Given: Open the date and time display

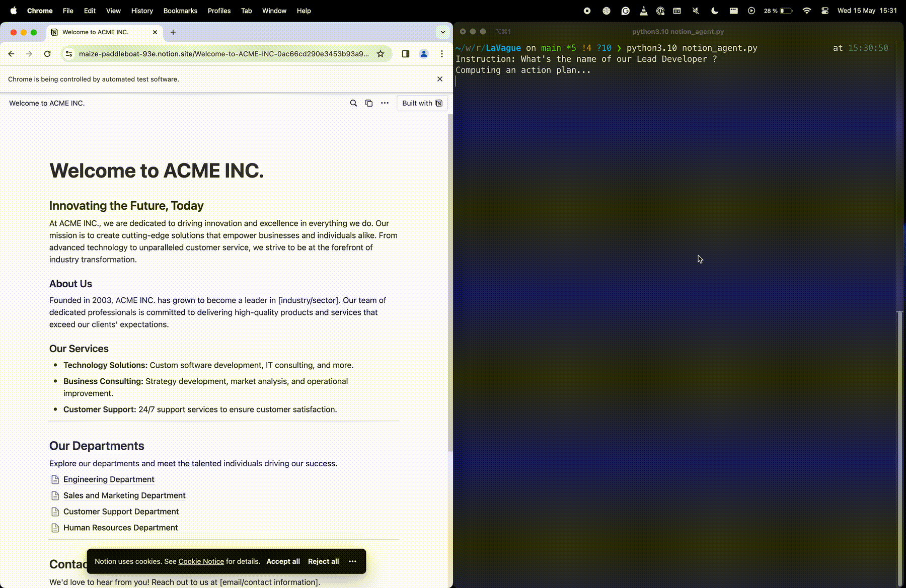Looking at the screenshot, I should (x=867, y=11).
